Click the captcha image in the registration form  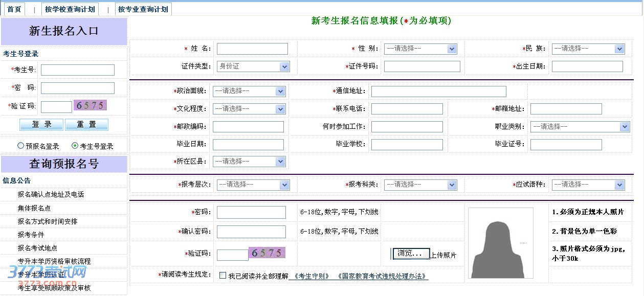[x=267, y=253]
